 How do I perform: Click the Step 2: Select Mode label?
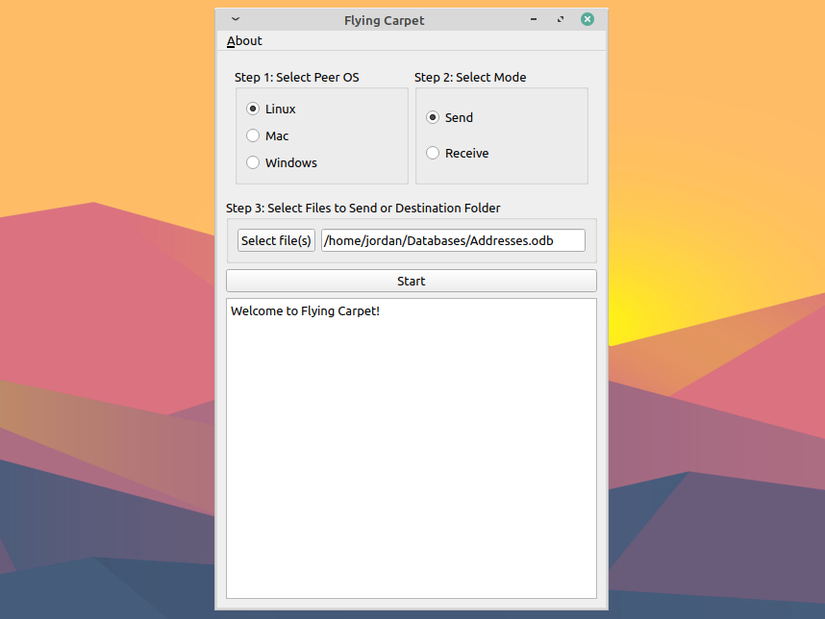[470, 77]
